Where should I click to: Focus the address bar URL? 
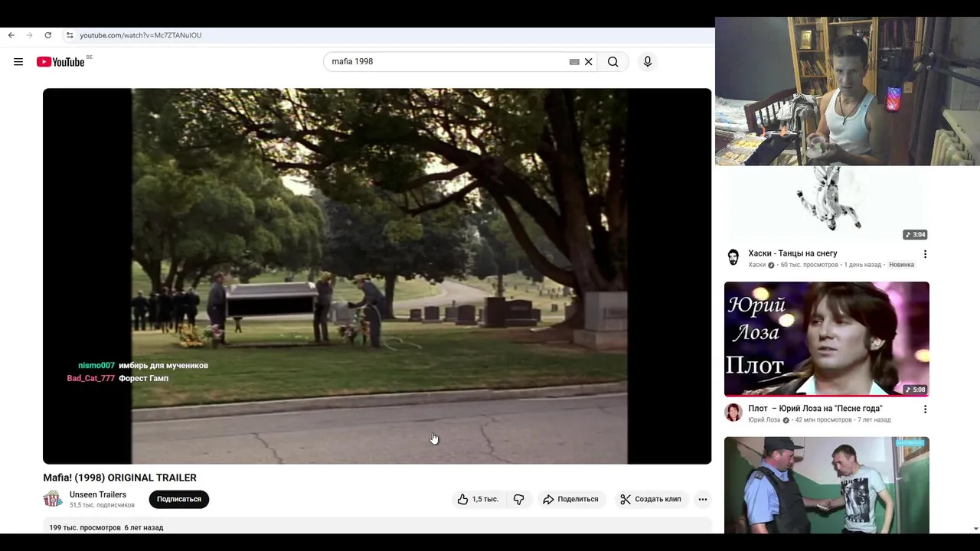(141, 35)
